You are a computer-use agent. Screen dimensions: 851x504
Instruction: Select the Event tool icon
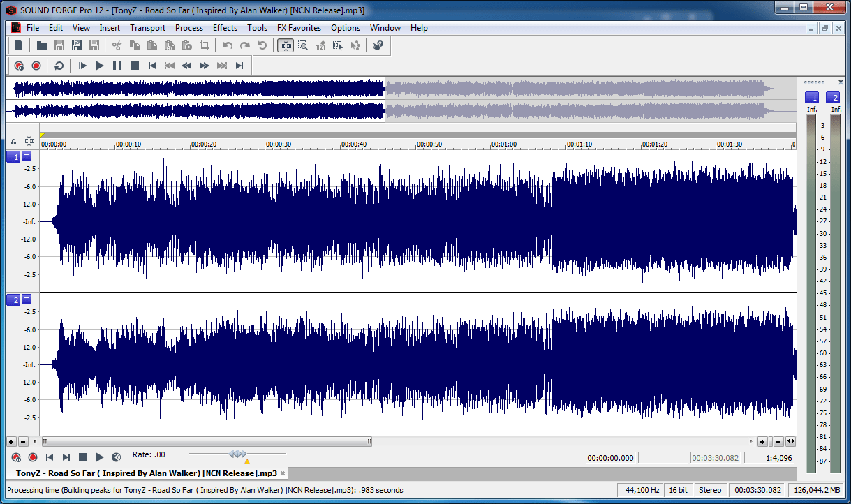pos(338,45)
